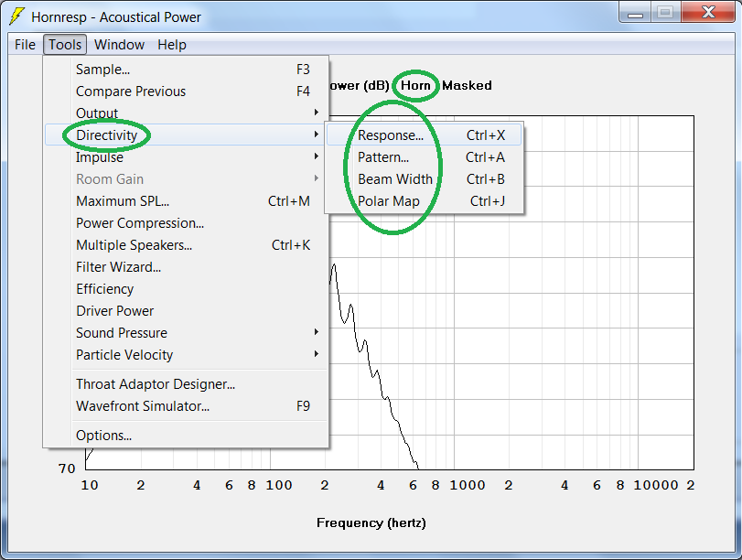Open the Window menu
This screenshot has height=560, width=742.
[x=119, y=45]
